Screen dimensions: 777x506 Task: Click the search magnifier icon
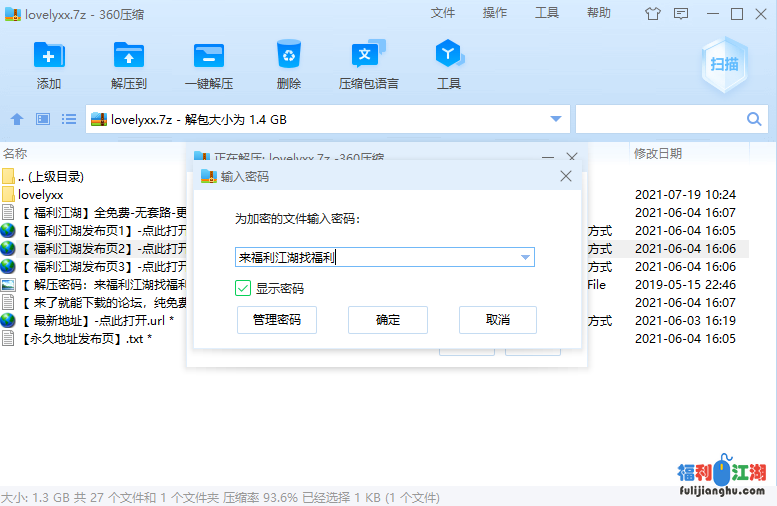tap(754, 119)
